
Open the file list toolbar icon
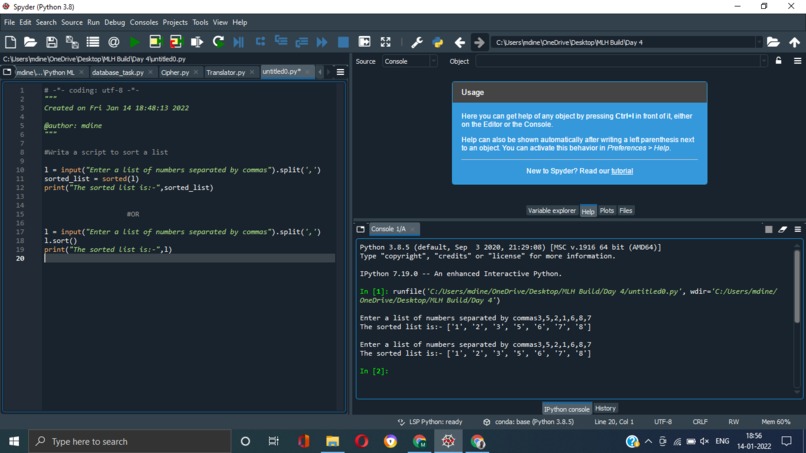(x=93, y=42)
